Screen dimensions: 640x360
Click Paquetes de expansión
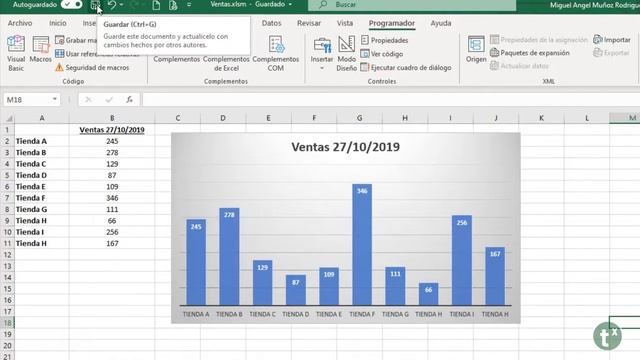[x=530, y=53]
